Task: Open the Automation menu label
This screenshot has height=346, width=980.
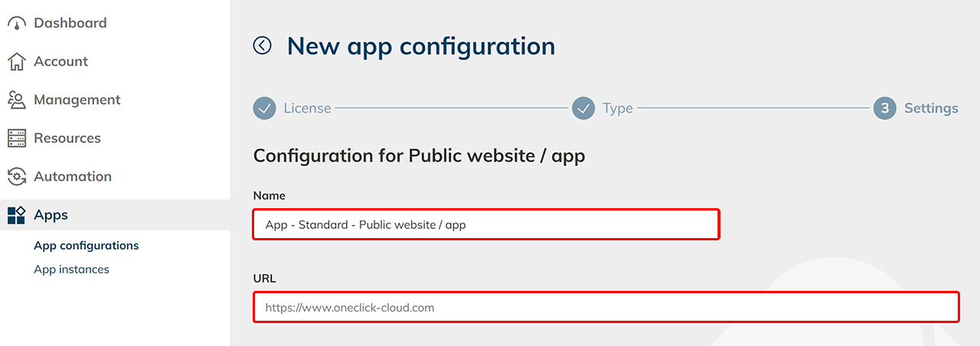Action: tap(73, 176)
